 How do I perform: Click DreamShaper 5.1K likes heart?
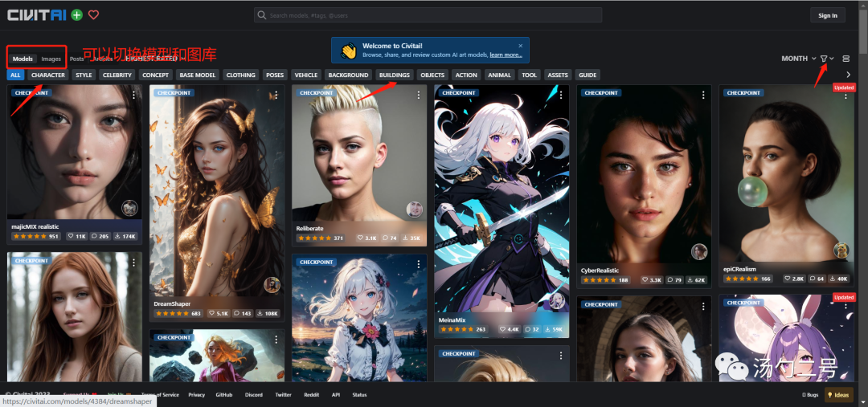(213, 314)
